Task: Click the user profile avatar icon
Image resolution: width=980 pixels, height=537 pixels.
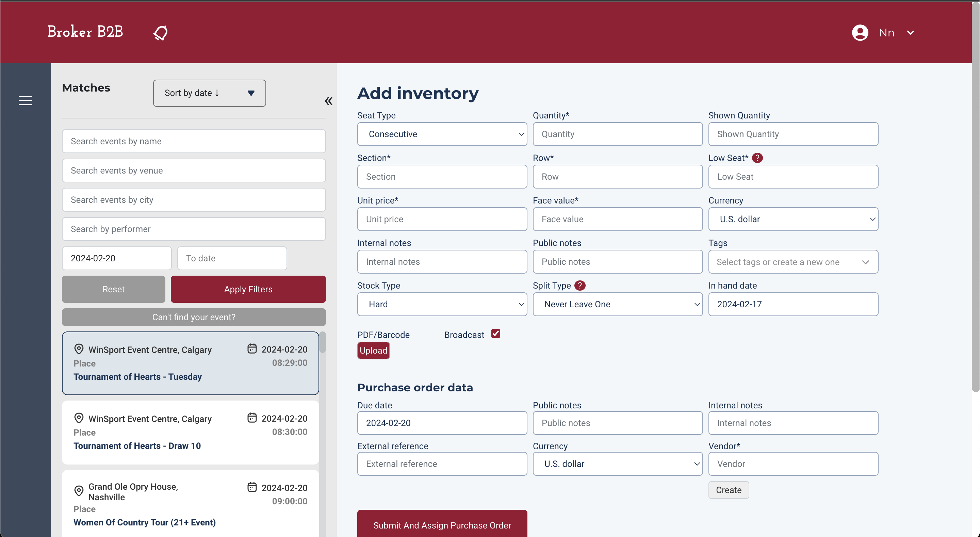Action: click(x=860, y=33)
